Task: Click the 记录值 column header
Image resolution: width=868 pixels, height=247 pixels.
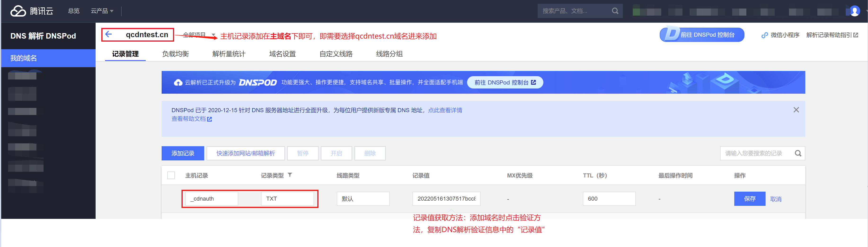Action: 421,176
